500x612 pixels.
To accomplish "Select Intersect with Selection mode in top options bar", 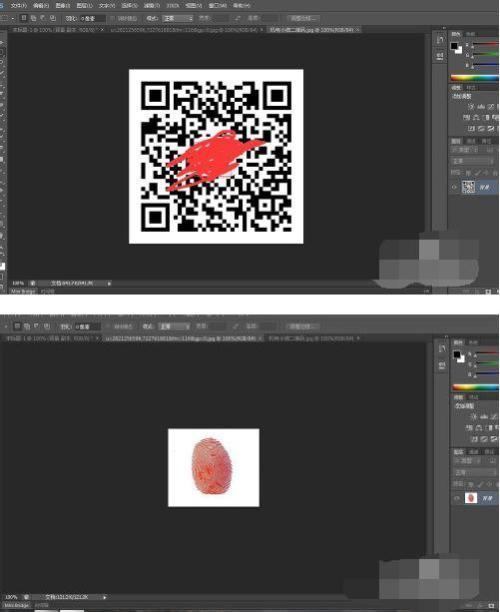I will tap(52, 18).
